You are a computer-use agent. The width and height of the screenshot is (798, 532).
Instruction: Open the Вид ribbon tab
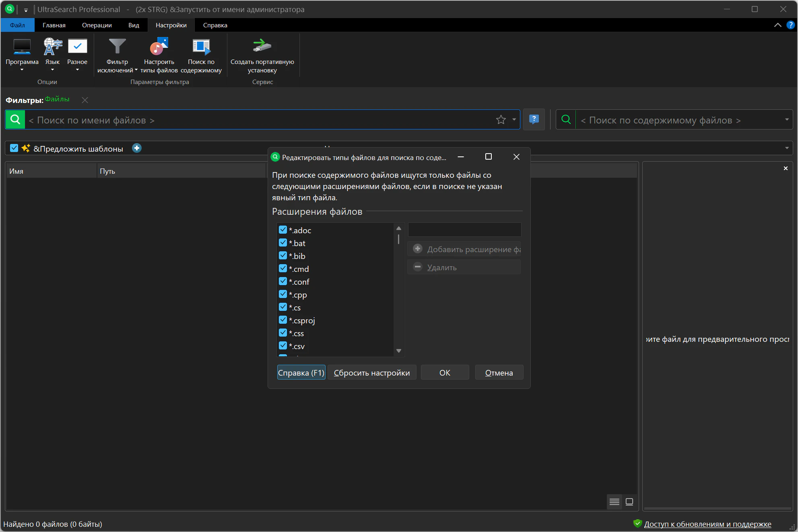[x=134, y=25]
